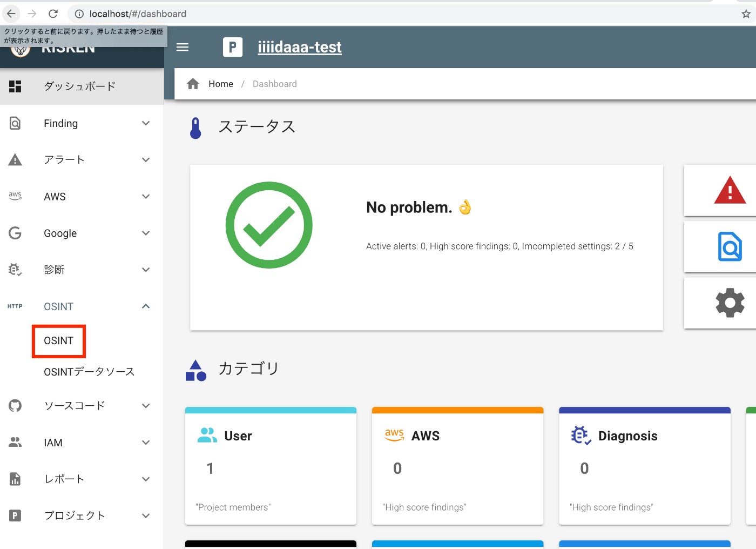Expand the 診断 chevron
The width and height of the screenshot is (756, 549).
point(146,270)
